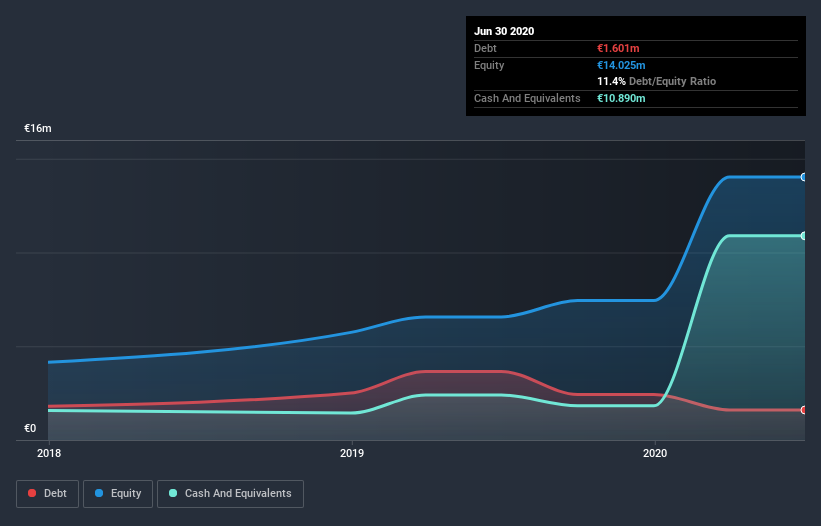Click the red Debt legend dot
821x526 pixels.
[x=32, y=493]
